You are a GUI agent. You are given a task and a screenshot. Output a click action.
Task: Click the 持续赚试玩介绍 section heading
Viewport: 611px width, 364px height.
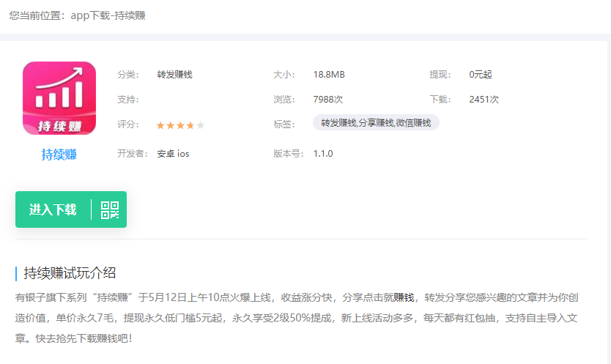[x=70, y=273]
